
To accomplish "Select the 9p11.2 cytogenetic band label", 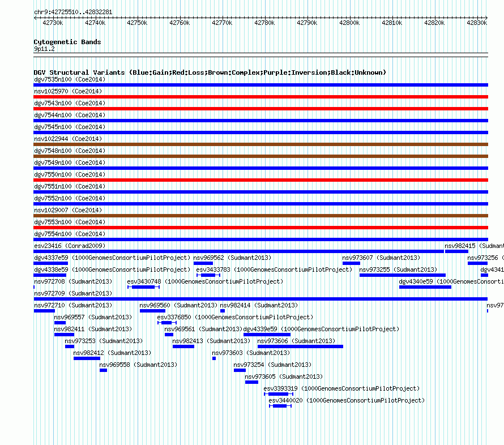I will click(44, 49).
